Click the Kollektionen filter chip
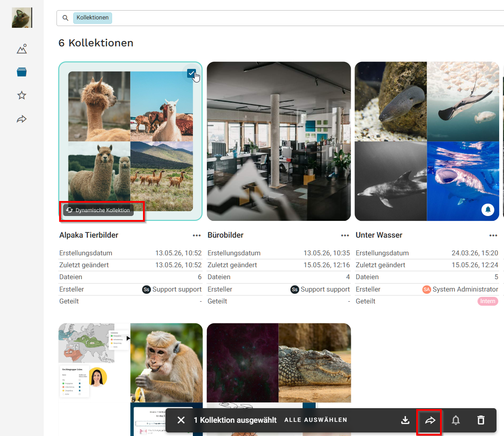 pos(93,18)
